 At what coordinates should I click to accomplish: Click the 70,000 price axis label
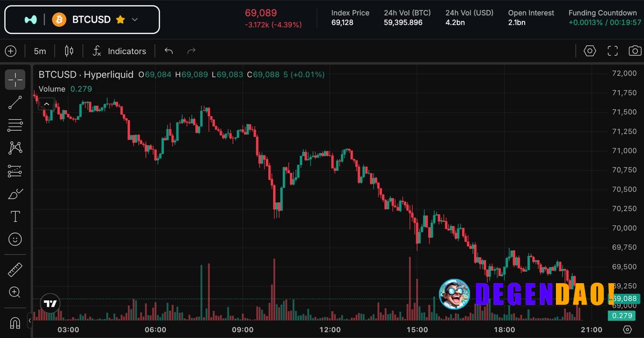[x=624, y=228]
